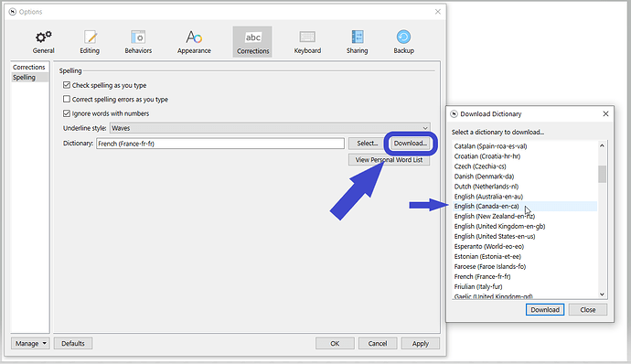
Task: Select Friulian (Italy-fur) dictionary
Action: pos(524,286)
